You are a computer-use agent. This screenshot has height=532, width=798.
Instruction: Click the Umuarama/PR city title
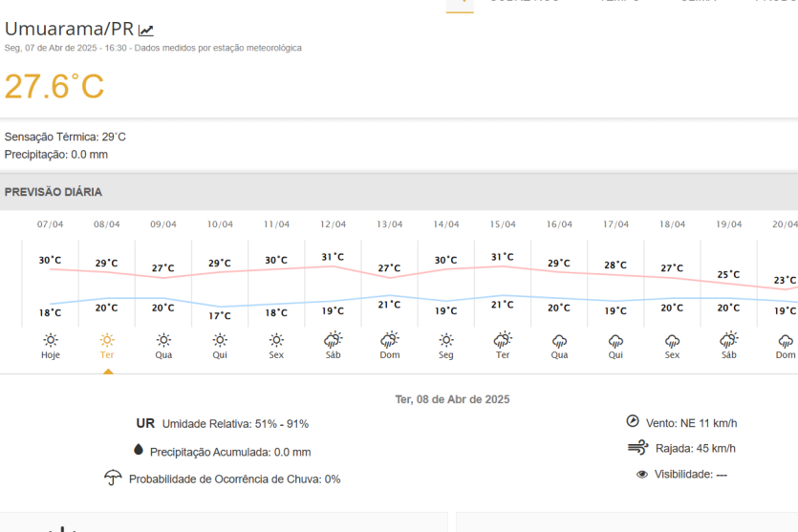69,29
